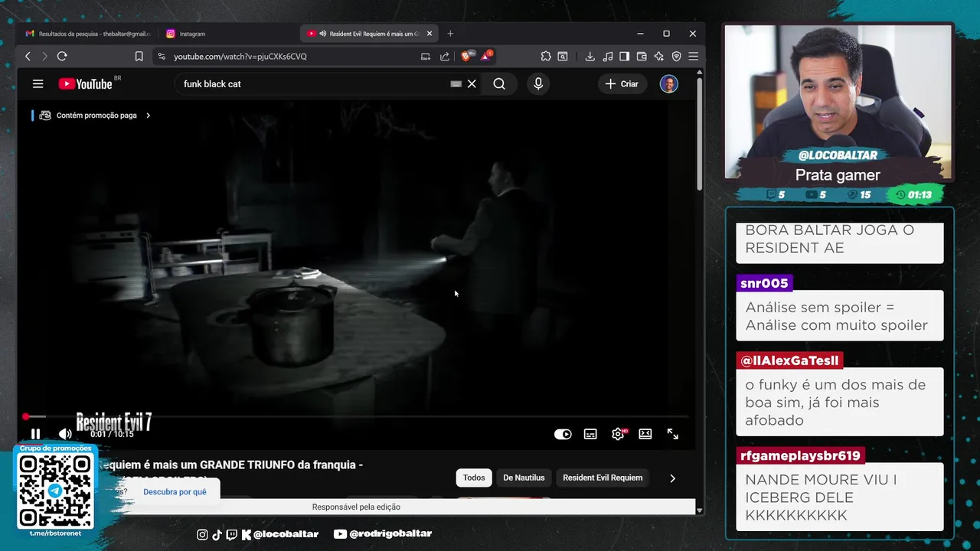Click the page vertical scrollbar thumb

click(x=699, y=133)
